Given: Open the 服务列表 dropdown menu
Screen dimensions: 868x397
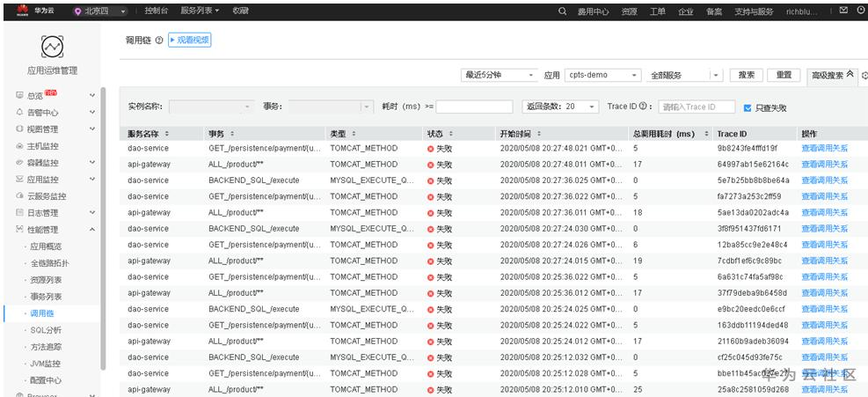Looking at the screenshot, I should [x=200, y=11].
